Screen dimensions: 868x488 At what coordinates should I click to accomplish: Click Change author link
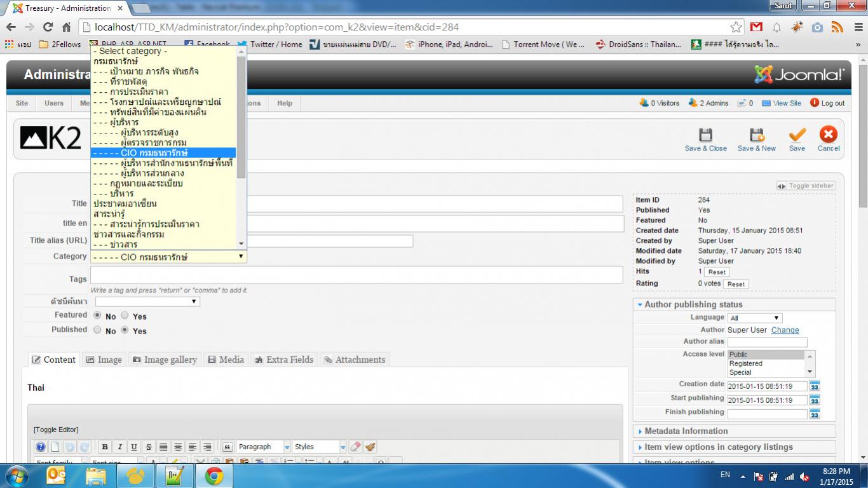click(785, 330)
